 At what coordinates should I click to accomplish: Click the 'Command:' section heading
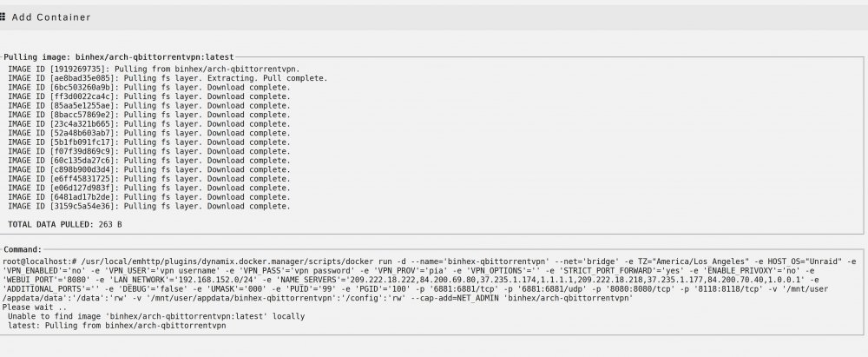(23, 249)
